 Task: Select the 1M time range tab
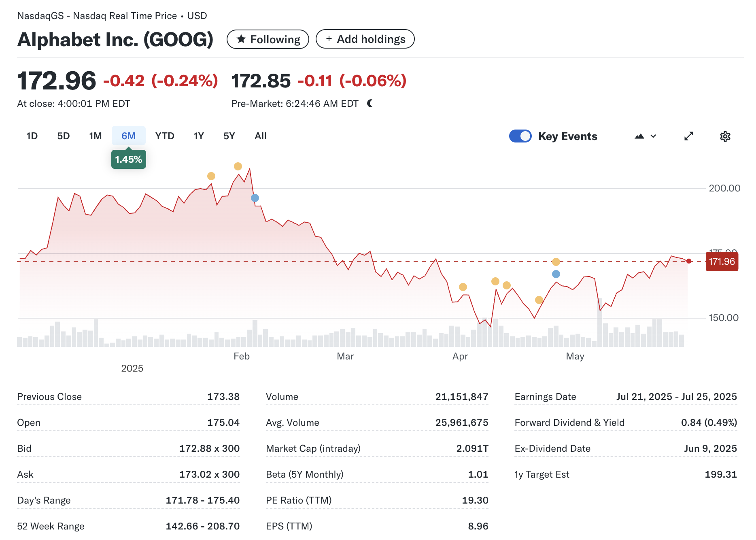click(x=96, y=136)
